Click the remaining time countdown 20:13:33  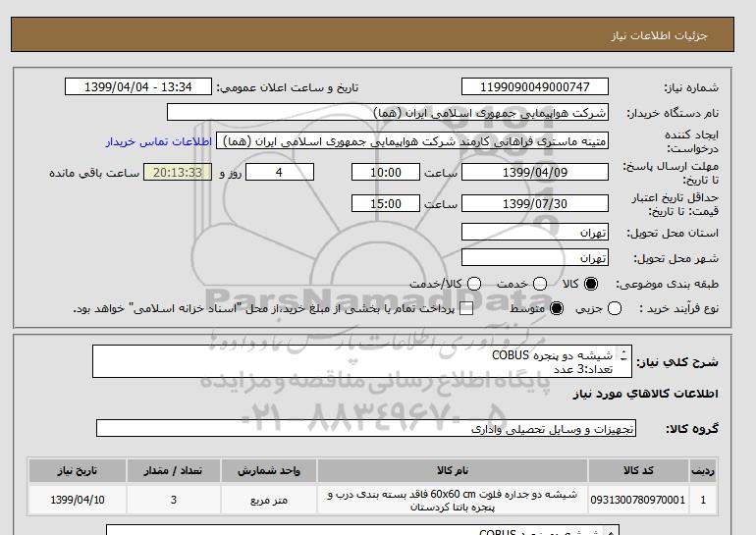(178, 172)
